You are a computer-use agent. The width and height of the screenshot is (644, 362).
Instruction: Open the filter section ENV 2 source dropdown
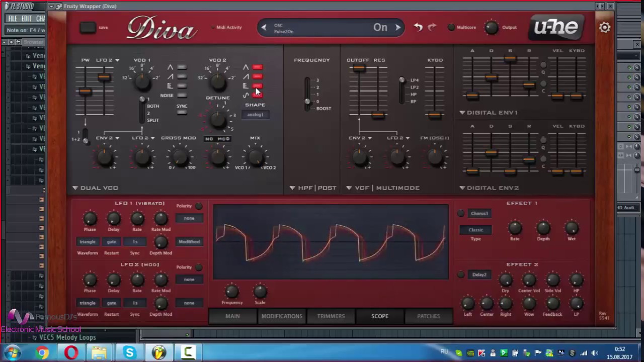[x=360, y=138]
